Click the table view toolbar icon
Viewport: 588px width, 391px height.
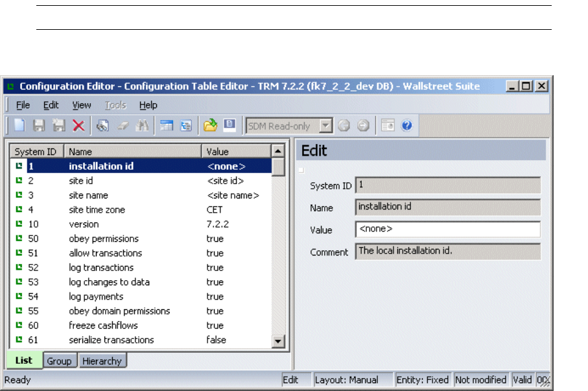[166, 125]
